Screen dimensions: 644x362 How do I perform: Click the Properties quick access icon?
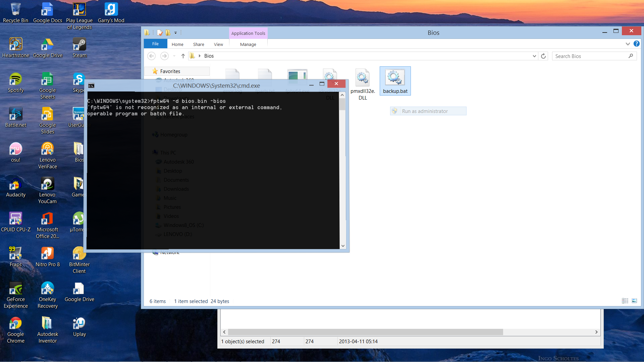tap(160, 33)
